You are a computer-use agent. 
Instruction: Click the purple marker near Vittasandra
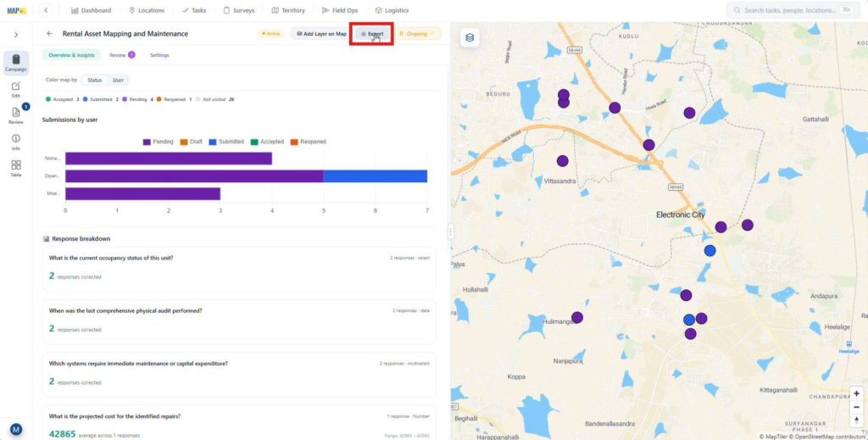pos(563,161)
